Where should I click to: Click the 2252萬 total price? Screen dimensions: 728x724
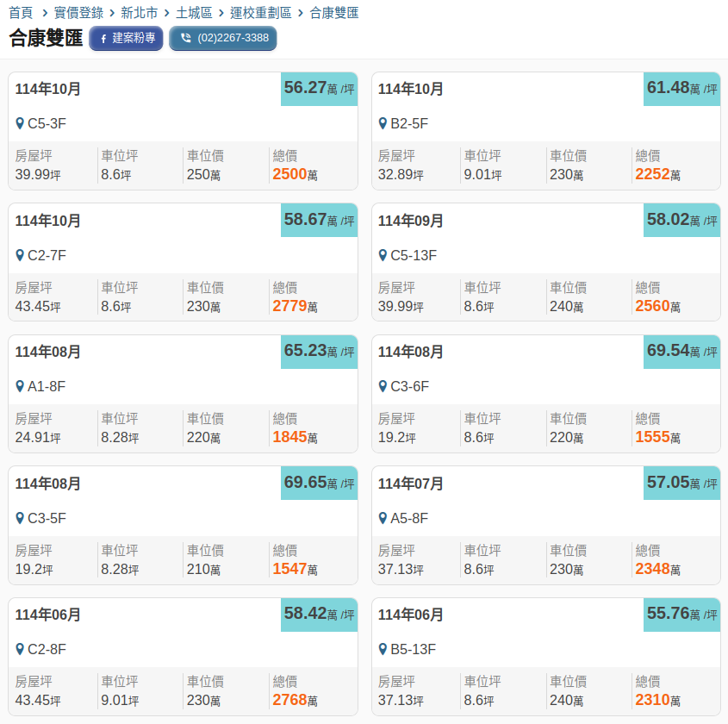pyautogui.click(x=657, y=174)
